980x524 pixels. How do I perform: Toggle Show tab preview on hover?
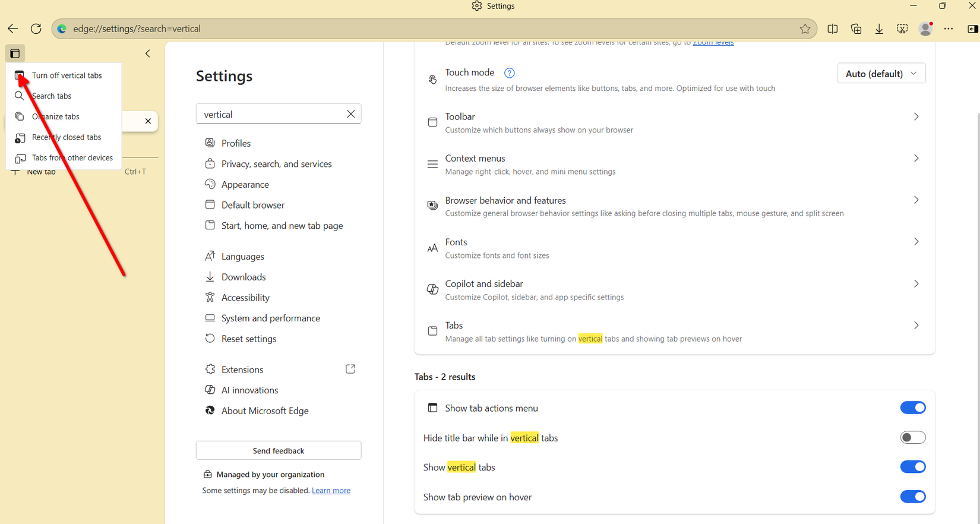tap(913, 497)
